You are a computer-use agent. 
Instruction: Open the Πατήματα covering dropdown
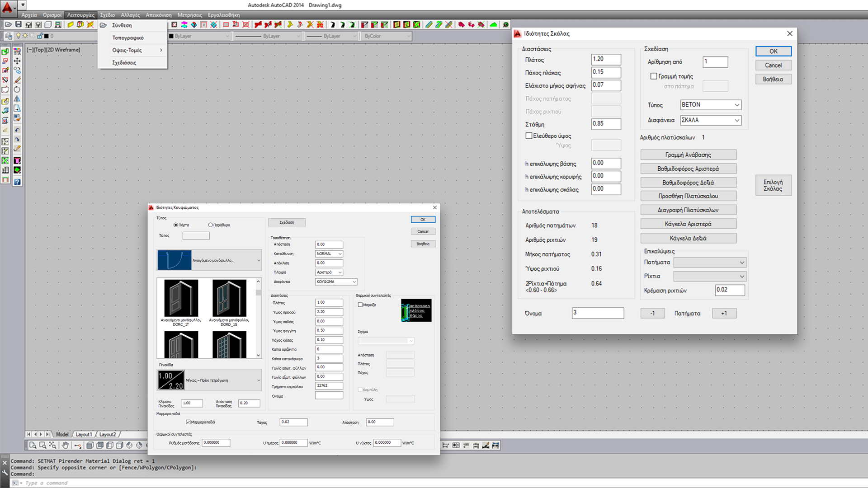pos(709,263)
